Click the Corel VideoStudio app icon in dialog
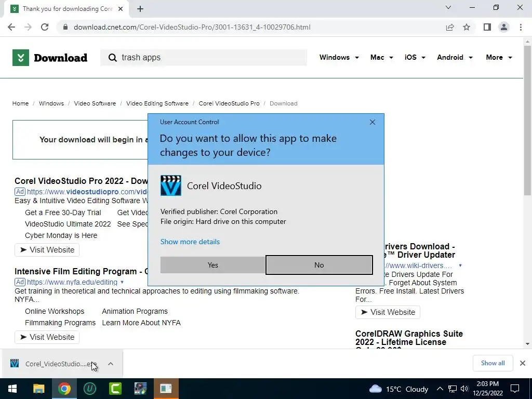This screenshot has width=532, height=399. 170,185
